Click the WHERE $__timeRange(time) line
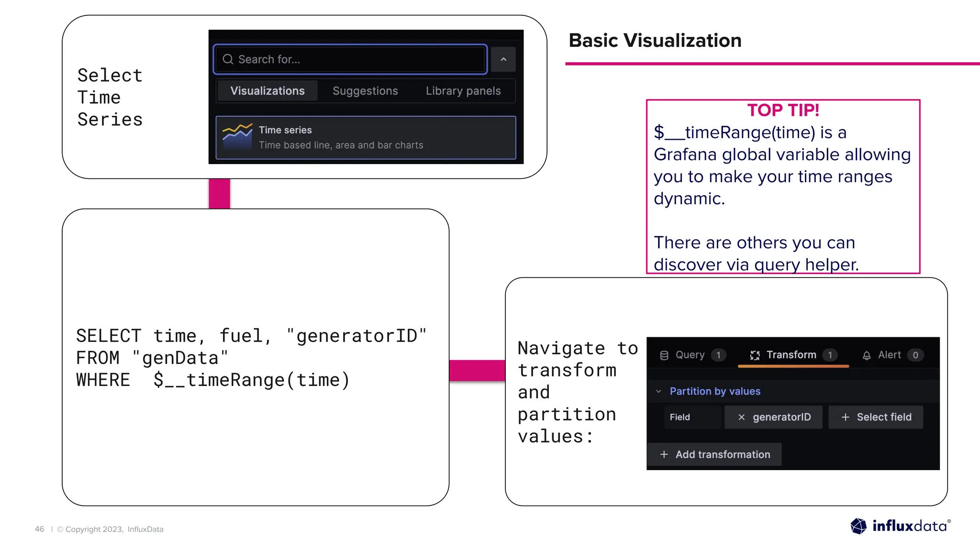Viewport: 980px width, 551px height. tap(213, 380)
